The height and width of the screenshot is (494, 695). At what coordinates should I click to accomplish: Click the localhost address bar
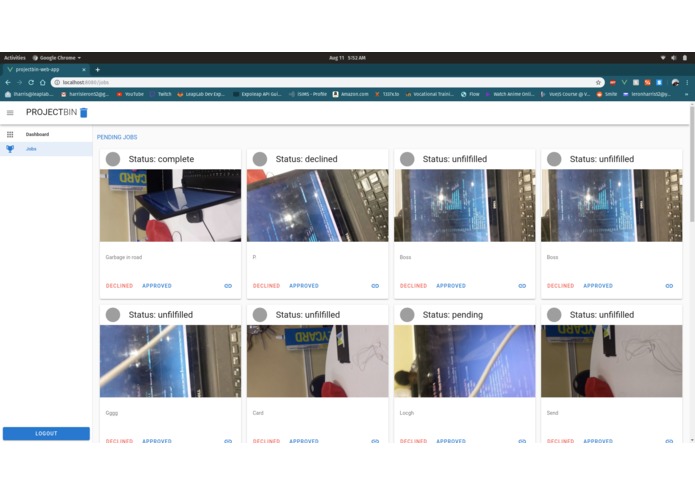pos(328,82)
